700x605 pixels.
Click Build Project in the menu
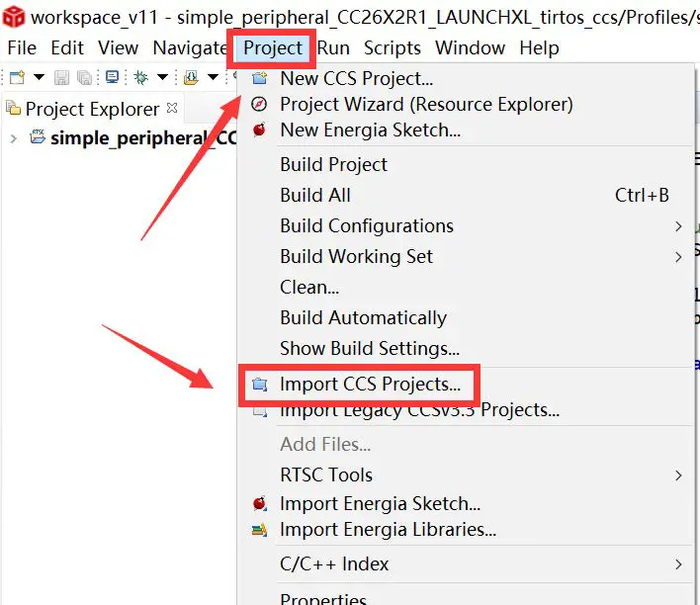333,164
